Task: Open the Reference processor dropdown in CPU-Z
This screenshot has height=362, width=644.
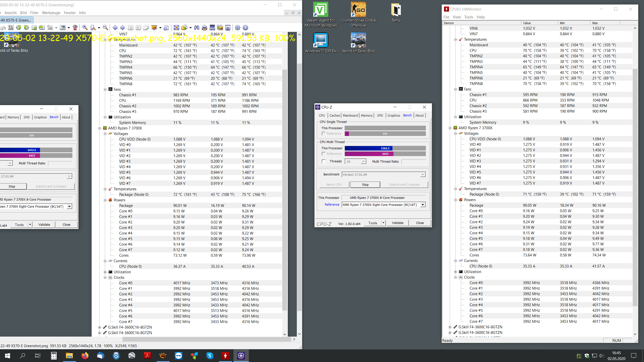Action: pyautogui.click(x=423, y=205)
